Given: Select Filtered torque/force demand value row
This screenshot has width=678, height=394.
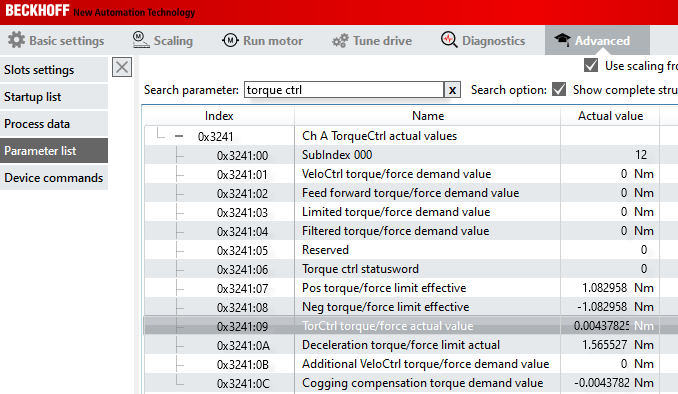Looking at the screenshot, I should click(411, 231).
